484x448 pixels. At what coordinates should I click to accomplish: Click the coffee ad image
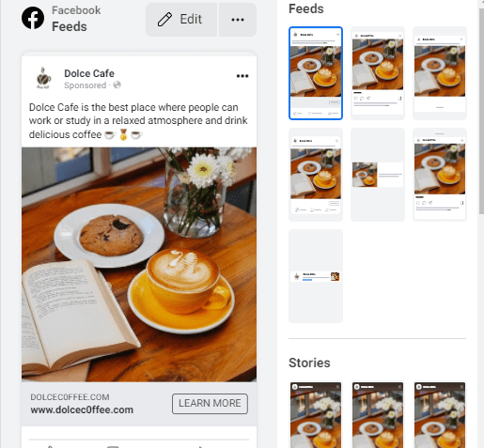pos(139,265)
